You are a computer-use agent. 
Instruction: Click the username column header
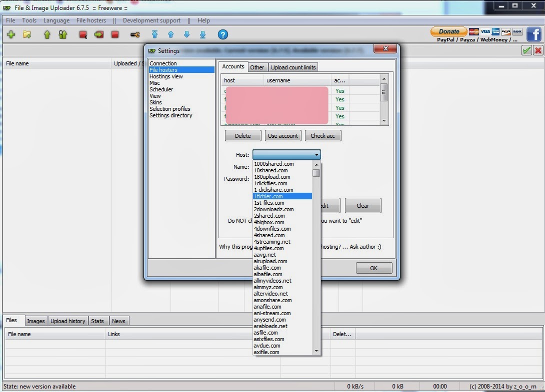point(297,80)
